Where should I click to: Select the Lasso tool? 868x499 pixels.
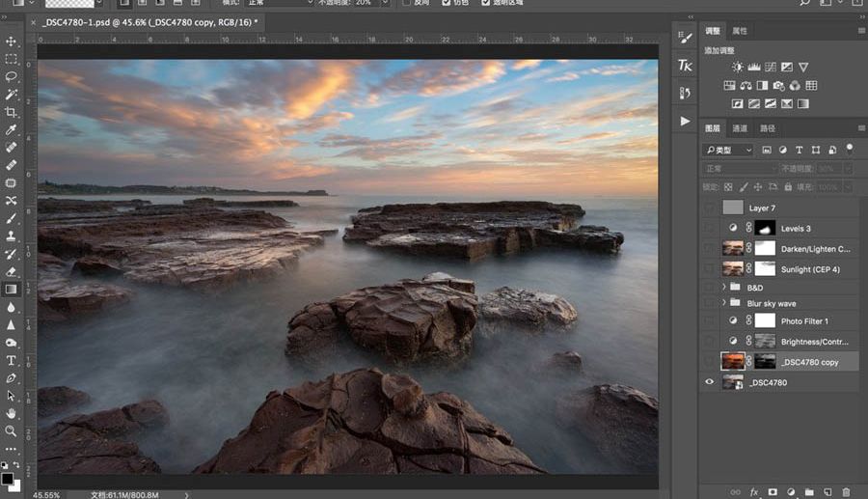[x=11, y=77]
